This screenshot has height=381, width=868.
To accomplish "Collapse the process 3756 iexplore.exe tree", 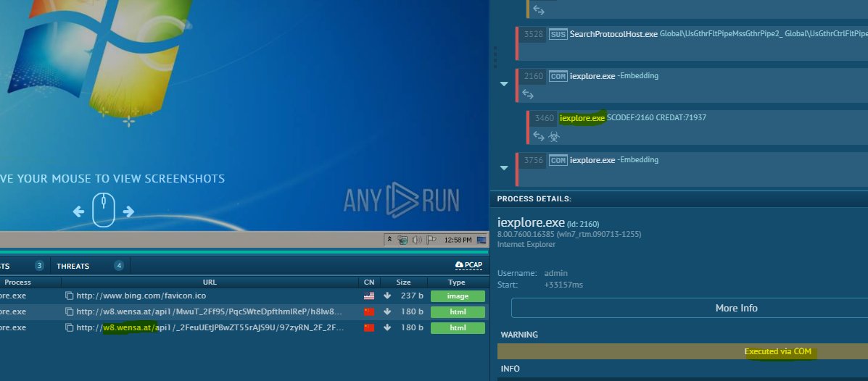I will [x=504, y=168].
